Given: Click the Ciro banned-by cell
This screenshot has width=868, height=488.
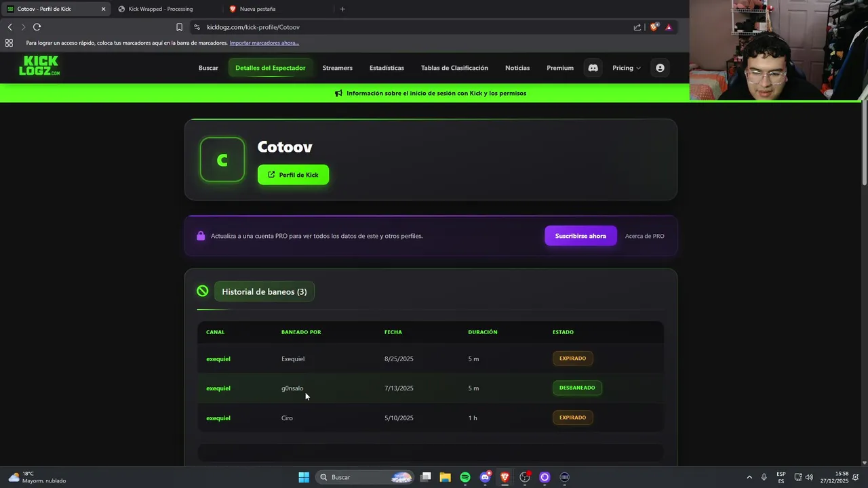Looking at the screenshot, I should point(287,418).
